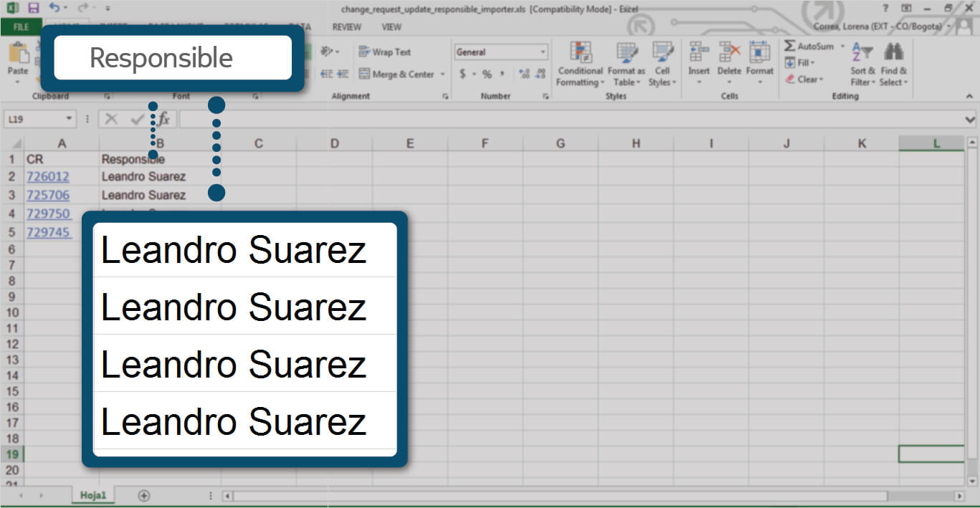980x508 pixels.
Task: Toggle Wrap Text for cells
Action: [x=385, y=52]
